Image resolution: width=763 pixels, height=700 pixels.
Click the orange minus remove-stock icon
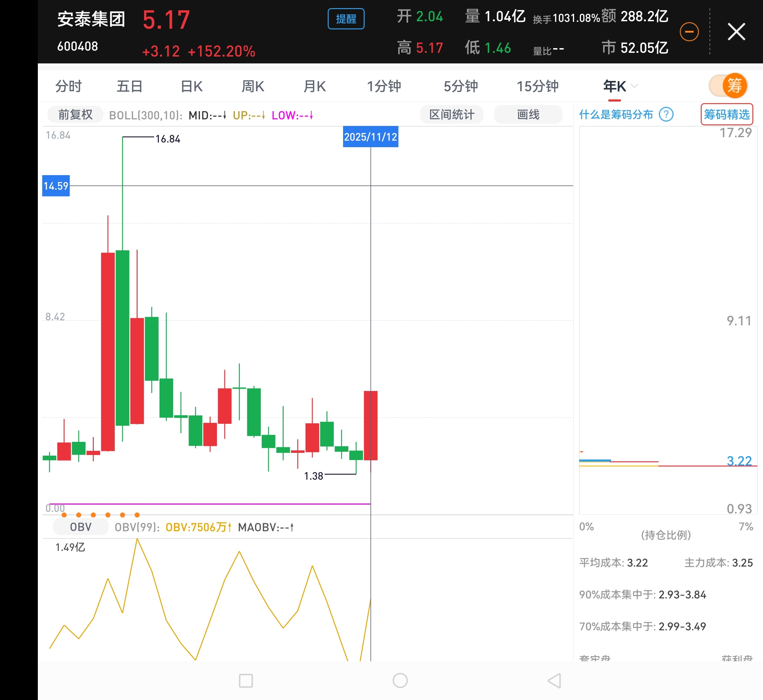(x=689, y=32)
